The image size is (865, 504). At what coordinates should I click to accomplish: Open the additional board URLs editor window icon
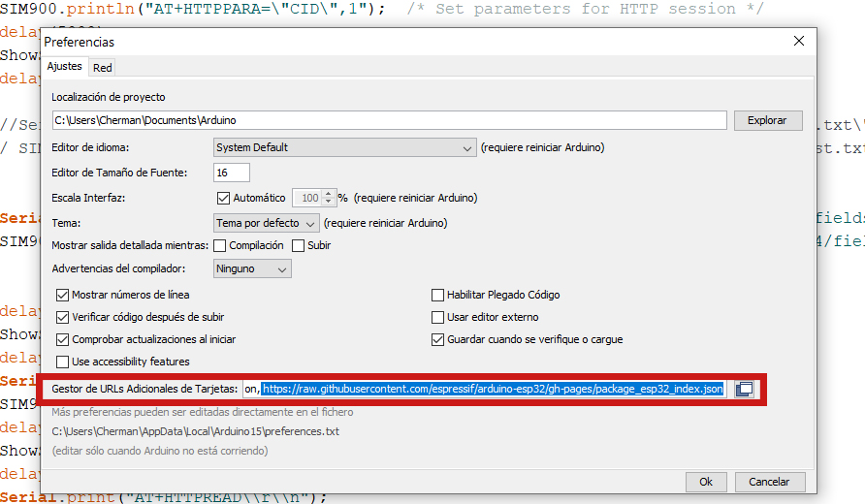tap(744, 389)
